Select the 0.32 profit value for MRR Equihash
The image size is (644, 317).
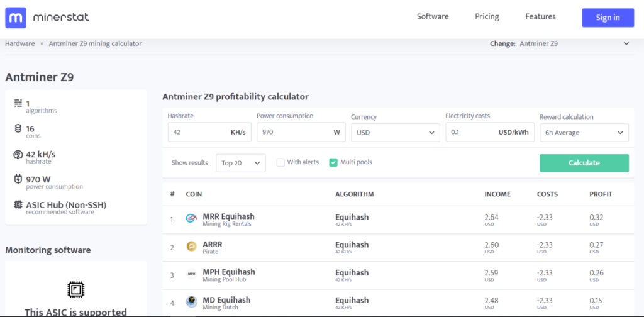click(x=596, y=217)
